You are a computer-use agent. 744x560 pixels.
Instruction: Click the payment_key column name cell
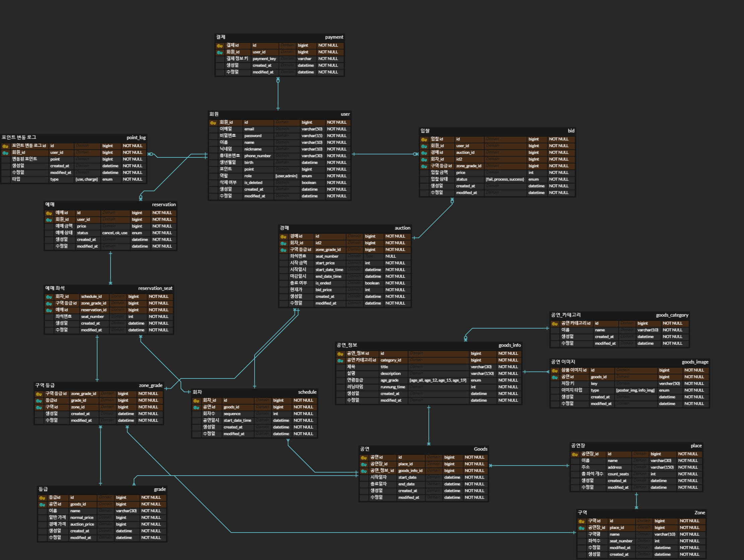click(264, 59)
